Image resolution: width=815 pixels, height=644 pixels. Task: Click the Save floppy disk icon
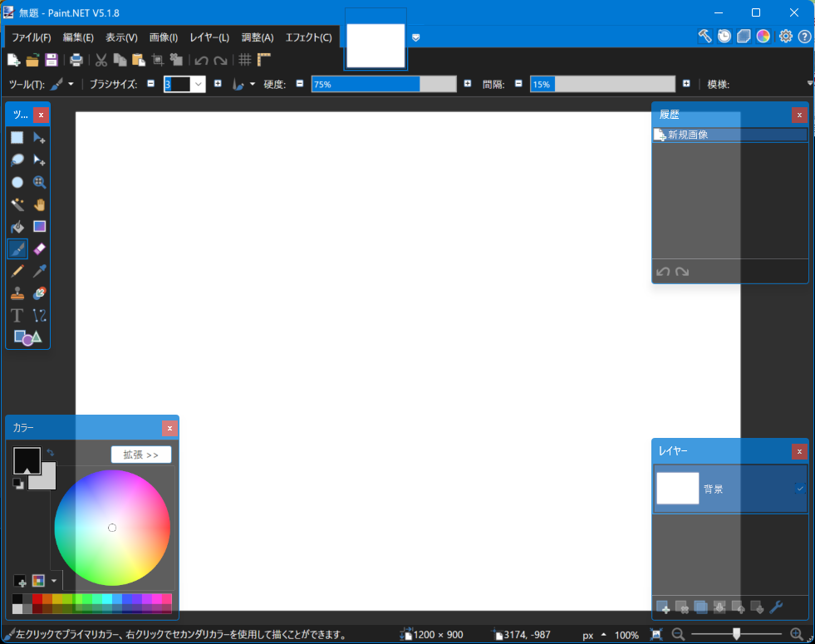tap(51, 61)
